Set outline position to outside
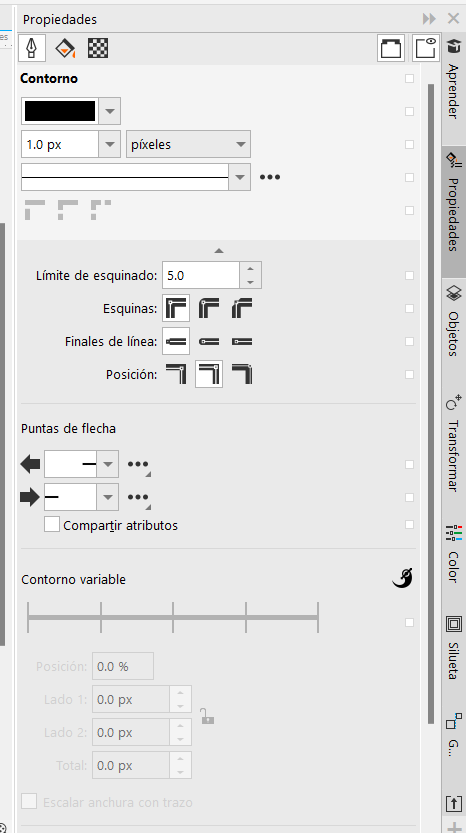This screenshot has width=466, height=833. point(176,374)
